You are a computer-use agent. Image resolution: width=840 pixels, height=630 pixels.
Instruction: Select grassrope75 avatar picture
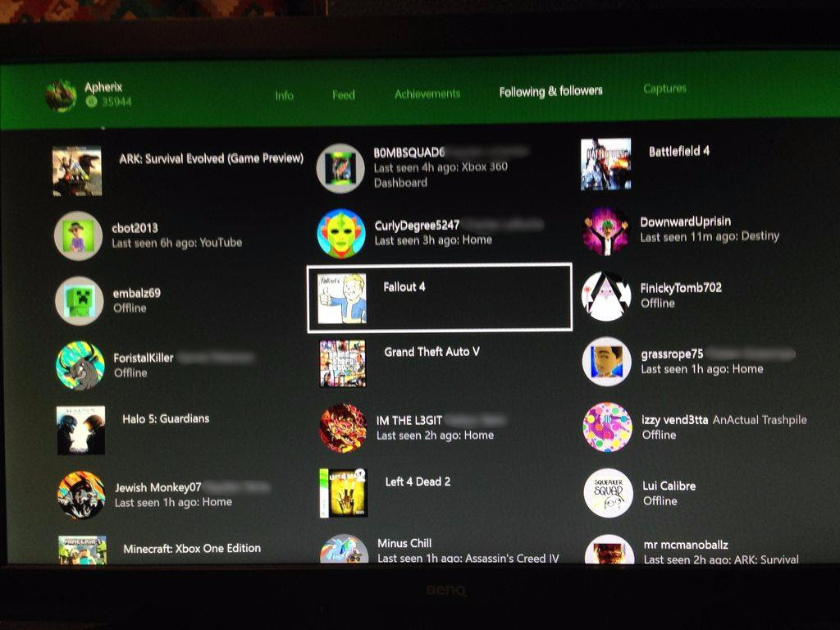(607, 362)
